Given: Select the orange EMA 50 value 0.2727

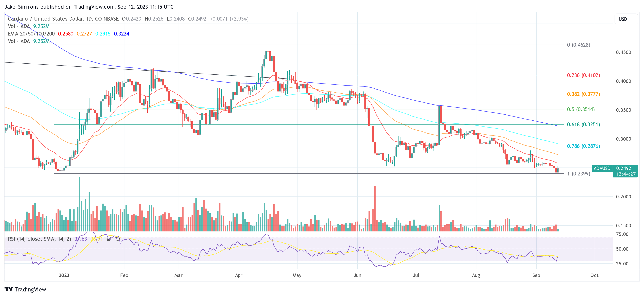Looking at the screenshot, I should (84, 34).
